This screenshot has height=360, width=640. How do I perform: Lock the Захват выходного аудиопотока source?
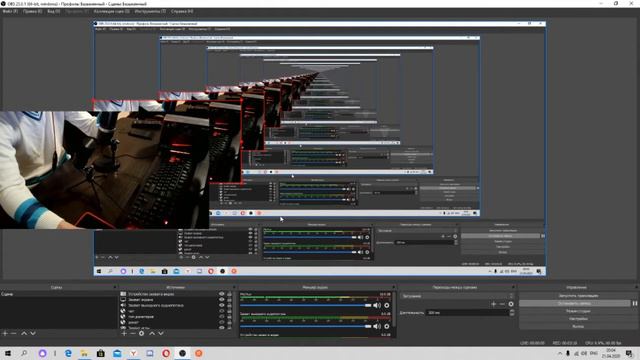click(x=229, y=305)
